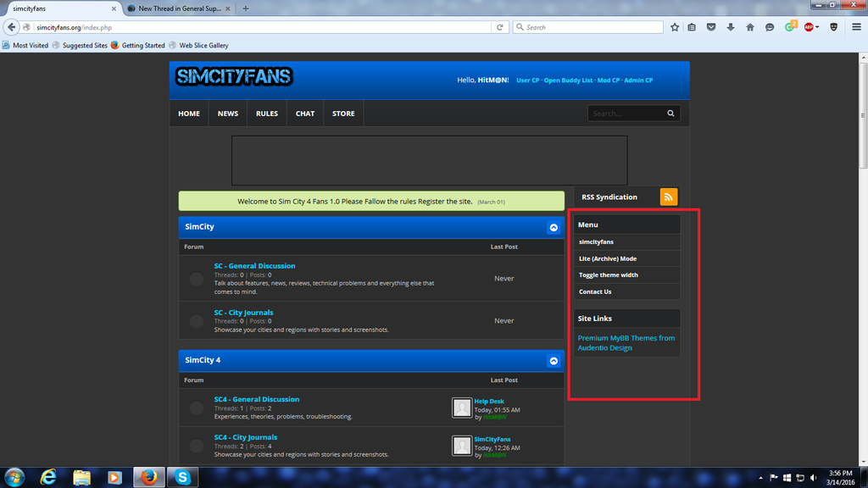Click simcityfans in the sidebar Menu

click(x=596, y=241)
